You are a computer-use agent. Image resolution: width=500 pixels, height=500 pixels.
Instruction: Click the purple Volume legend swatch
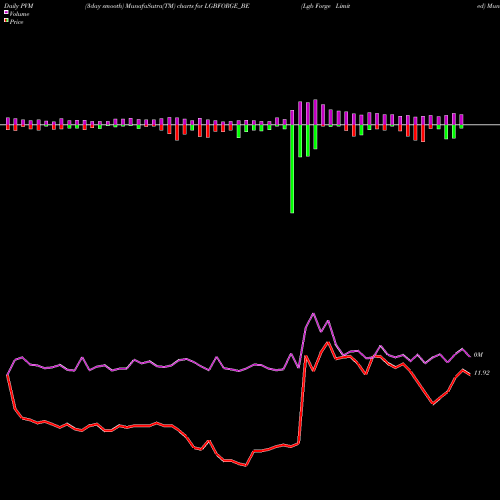[6, 12]
